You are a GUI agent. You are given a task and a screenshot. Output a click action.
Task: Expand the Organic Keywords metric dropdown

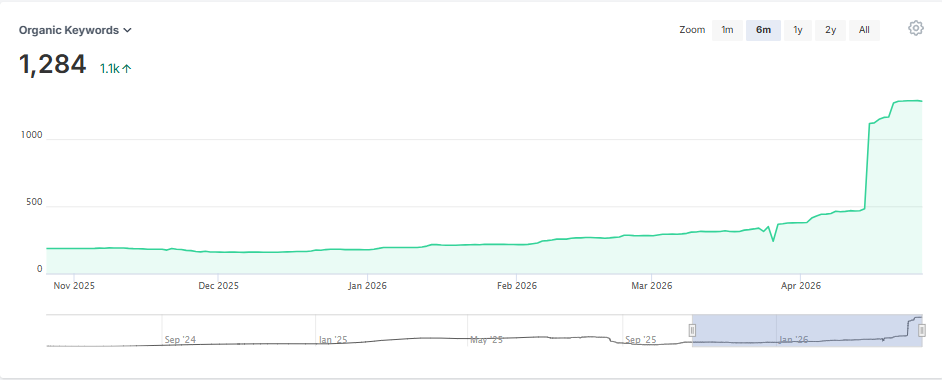pos(75,30)
